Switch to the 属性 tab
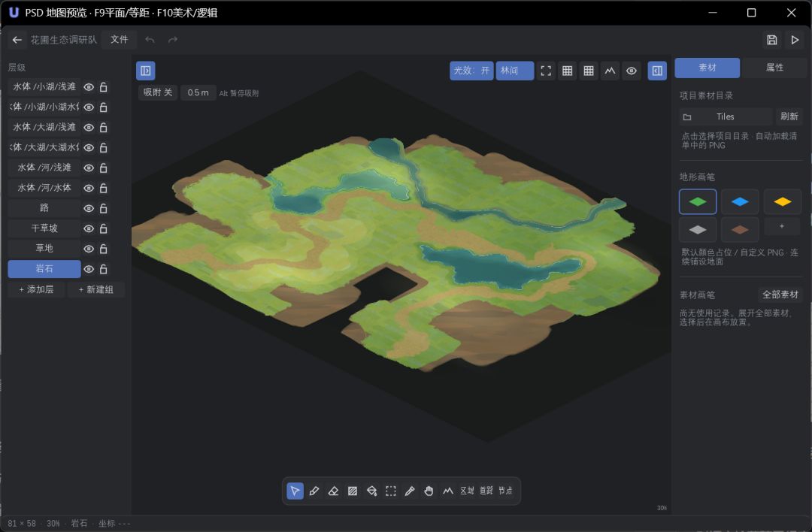Image resolution: width=812 pixels, height=532 pixels. pos(774,68)
